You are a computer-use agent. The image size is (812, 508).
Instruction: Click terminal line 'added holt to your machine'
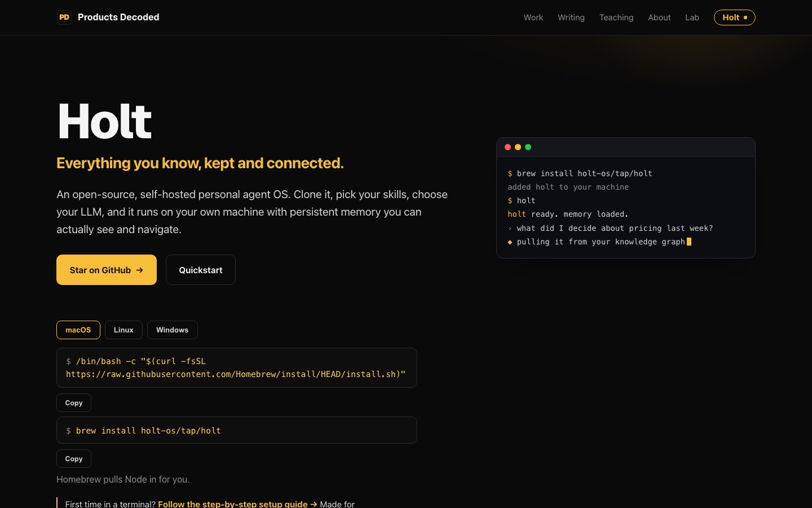pos(568,187)
